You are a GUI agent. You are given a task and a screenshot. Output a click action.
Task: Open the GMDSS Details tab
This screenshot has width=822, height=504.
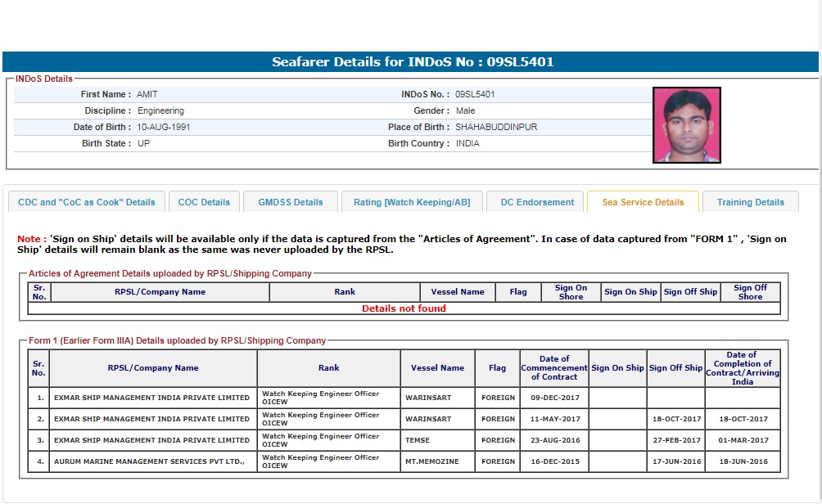pos(291,202)
